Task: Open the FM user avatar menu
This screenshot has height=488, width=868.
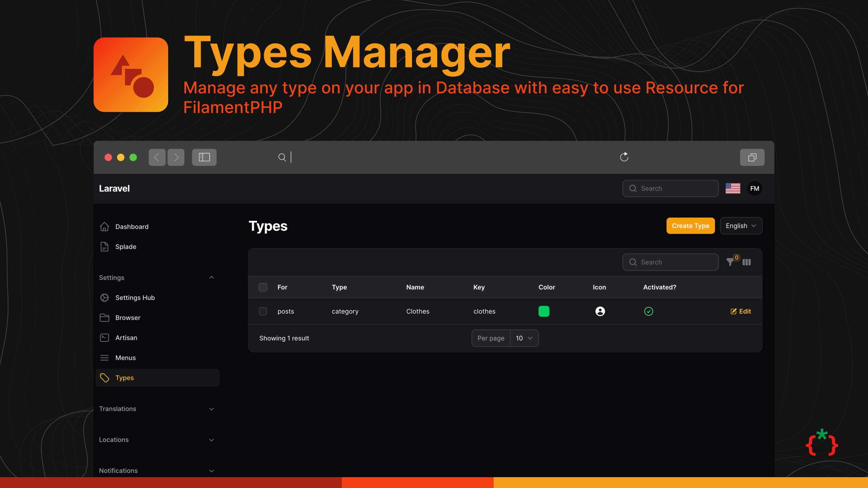Action: coord(754,188)
